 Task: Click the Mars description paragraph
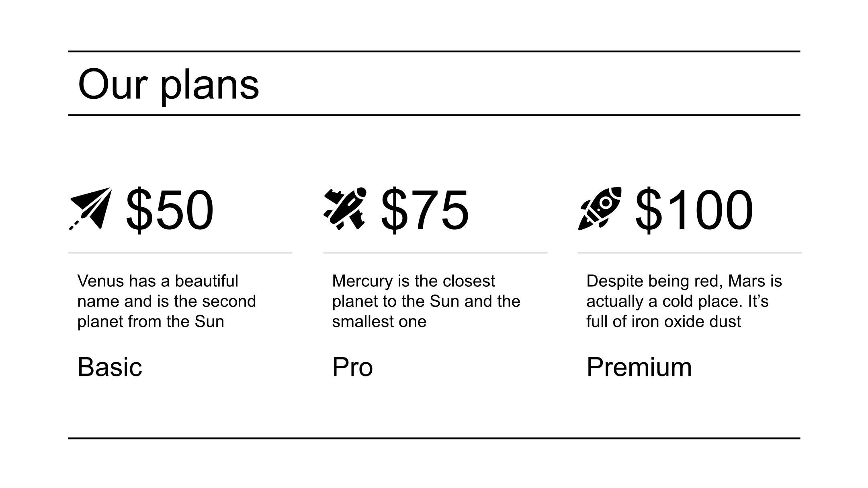(x=684, y=301)
